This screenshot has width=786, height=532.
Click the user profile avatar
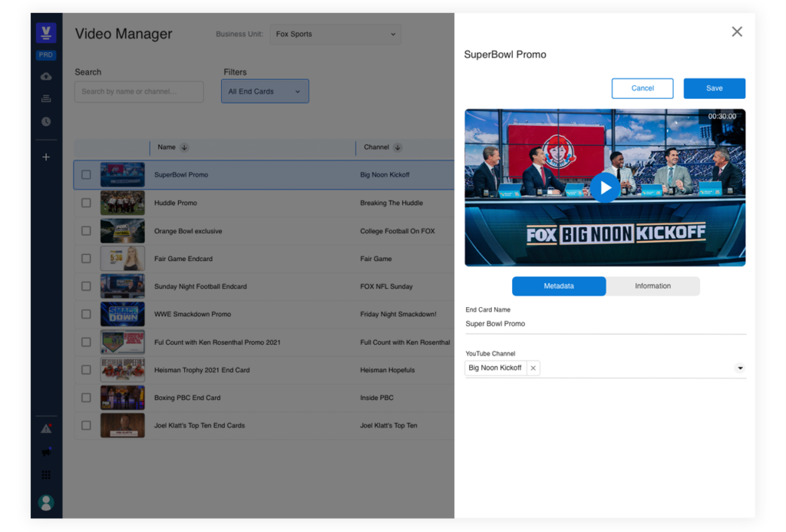pyautogui.click(x=46, y=503)
